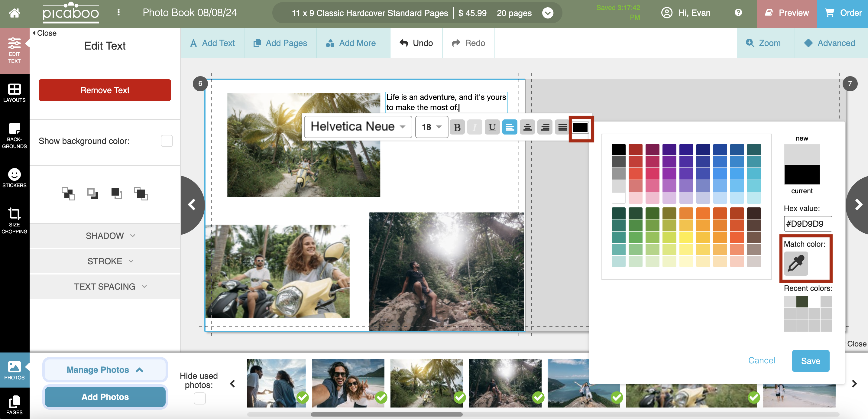
Task: Open the black text color swatch
Action: click(580, 127)
